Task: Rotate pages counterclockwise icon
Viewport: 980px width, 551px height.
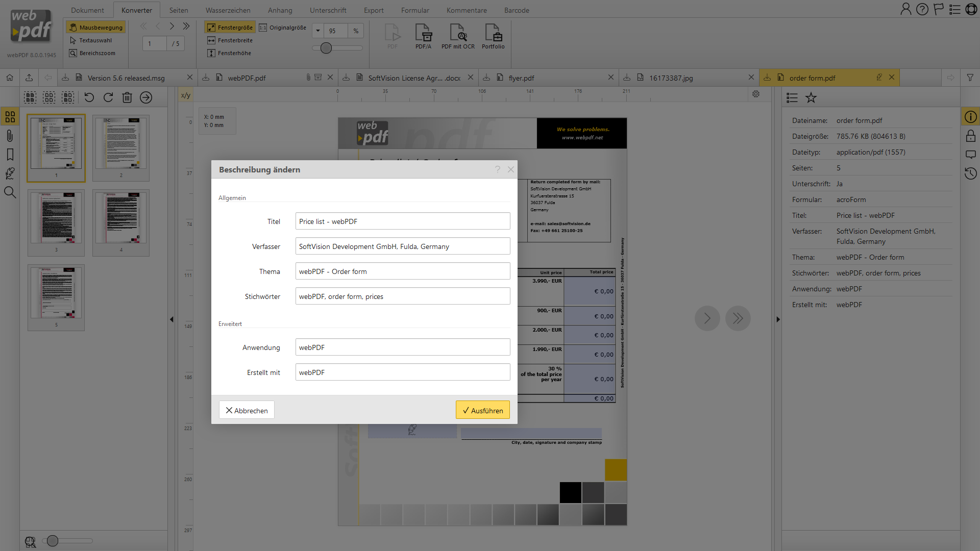Action: [x=89, y=97]
